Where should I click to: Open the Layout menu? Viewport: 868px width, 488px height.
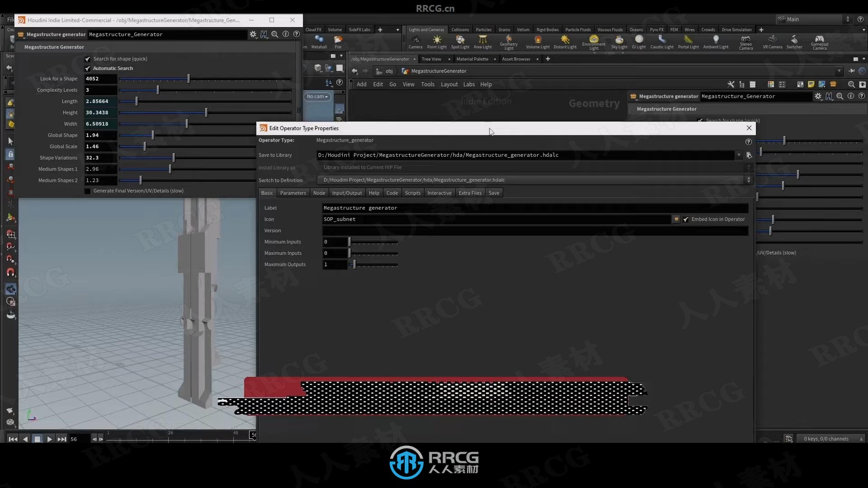(x=449, y=84)
